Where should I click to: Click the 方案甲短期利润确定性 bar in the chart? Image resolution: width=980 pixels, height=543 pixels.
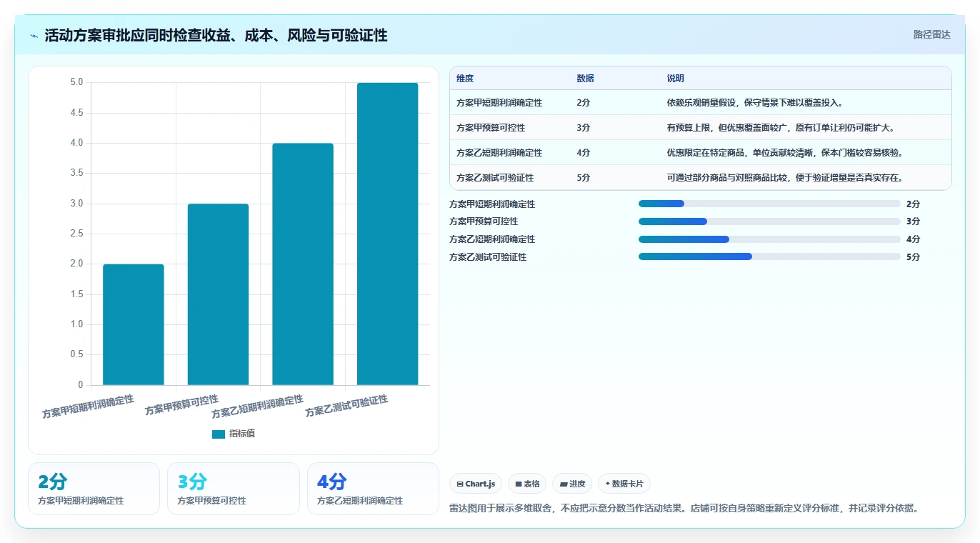pos(134,324)
